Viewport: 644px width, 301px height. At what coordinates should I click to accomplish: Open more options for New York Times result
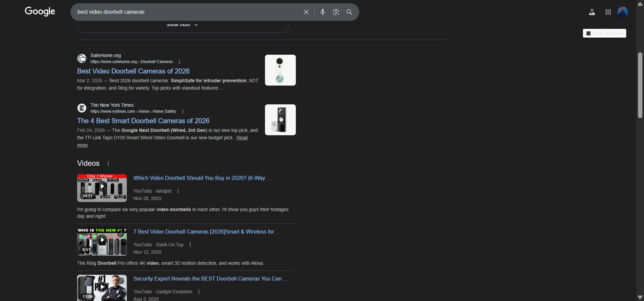pos(183,111)
